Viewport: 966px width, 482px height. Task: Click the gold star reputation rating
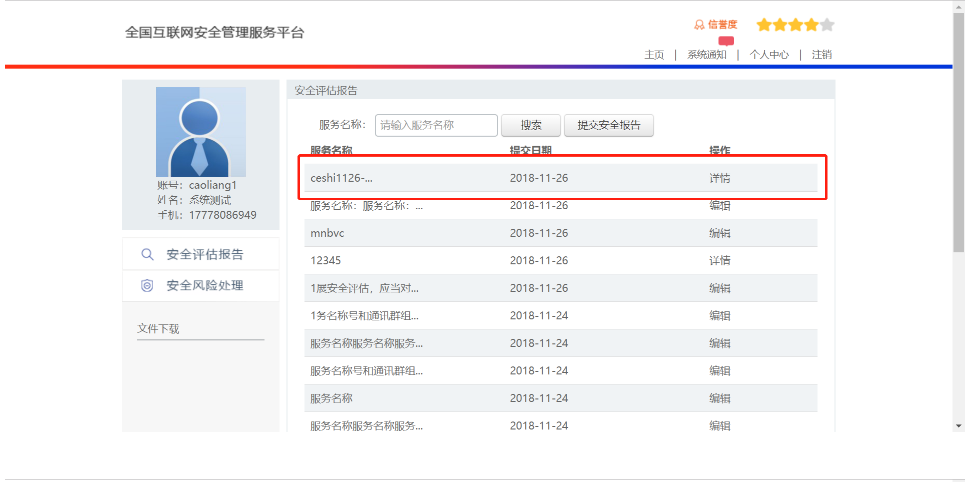coord(795,25)
